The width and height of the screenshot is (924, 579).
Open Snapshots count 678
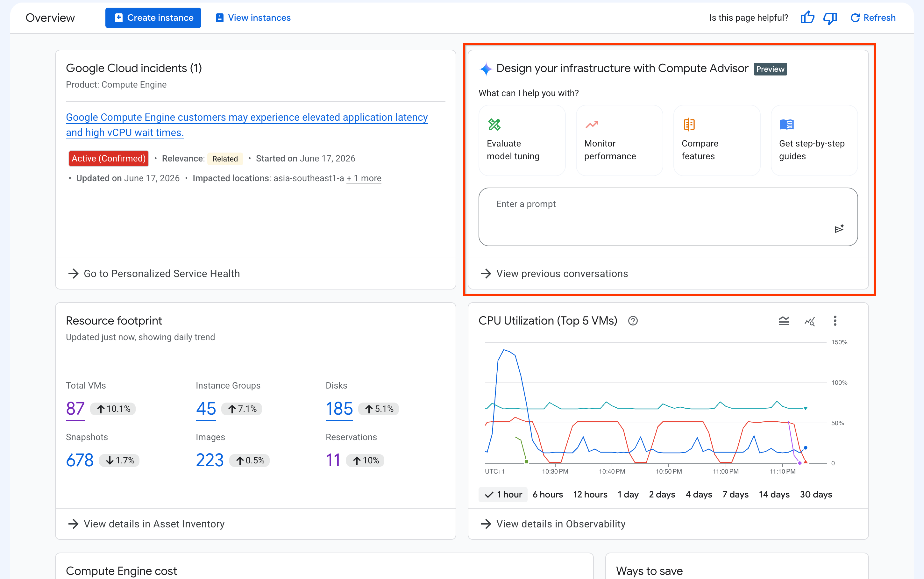(x=80, y=460)
